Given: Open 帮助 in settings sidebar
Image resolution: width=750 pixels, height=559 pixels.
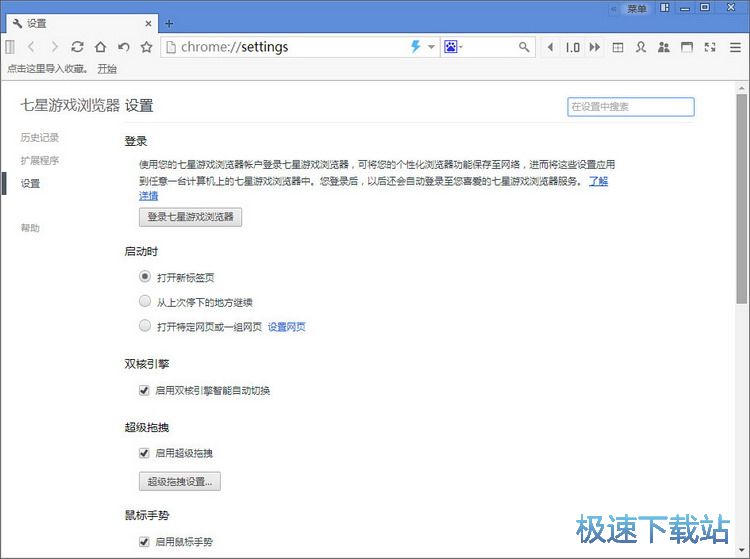Looking at the screenshot, I should (x=30, y=228).
